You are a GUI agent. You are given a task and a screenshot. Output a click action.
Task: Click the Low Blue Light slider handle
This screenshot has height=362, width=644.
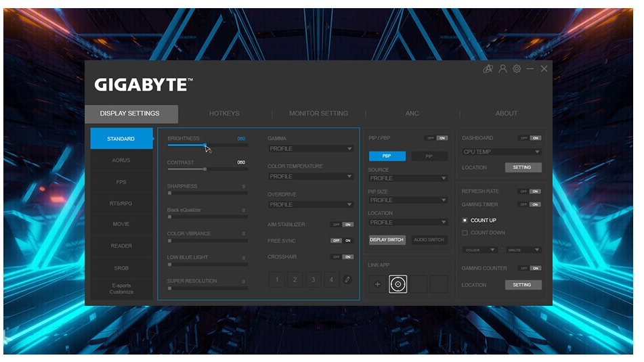(x=169, y=265)
